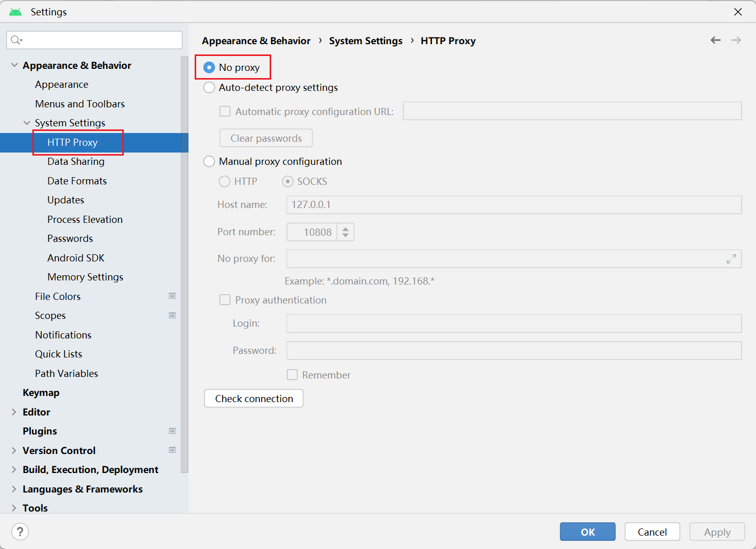This screenshot has width=756, height=549.
Task: Choose the SOCKS proxy type radio
Action: tap(288, 181)
